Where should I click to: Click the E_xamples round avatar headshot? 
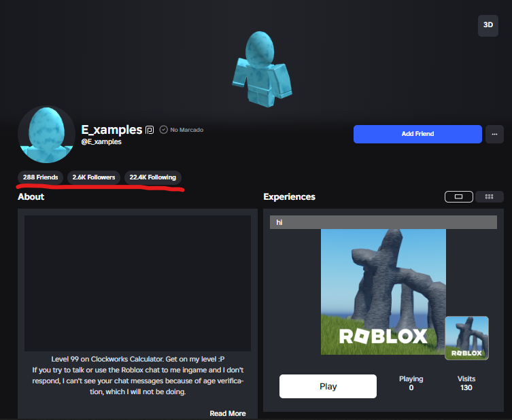tap(46, 135)
